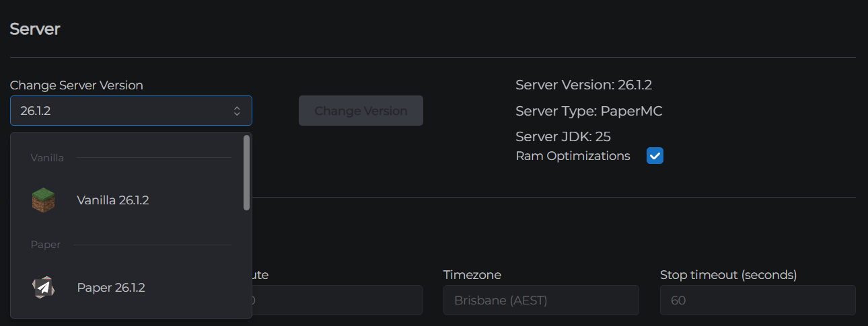Click the Paper plane icon
The image size is (868, 326).
tap(43, 288)
